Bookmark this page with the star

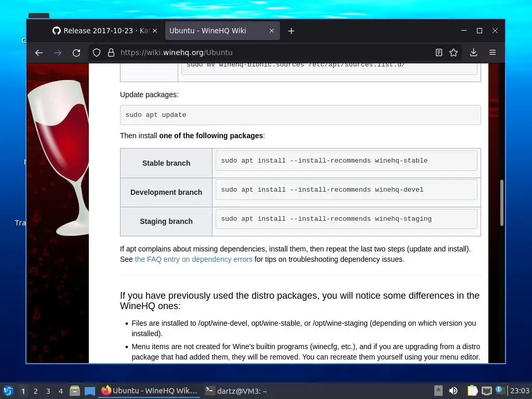click(x=454, y=52)
